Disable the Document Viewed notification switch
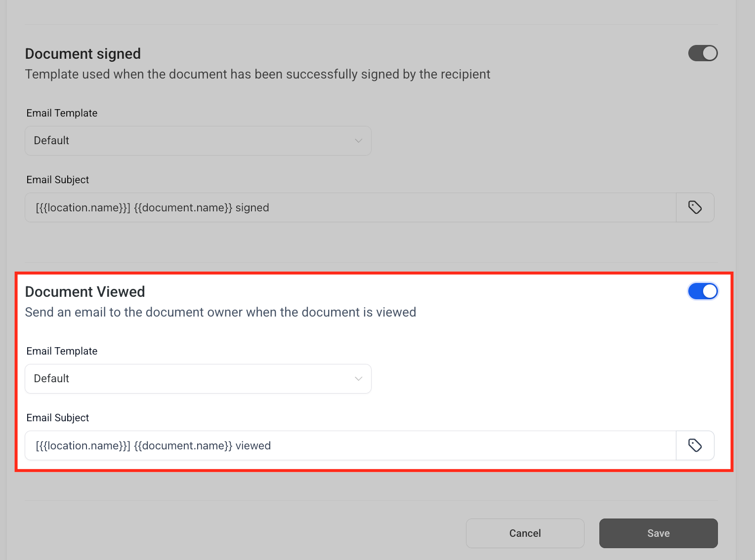 [x=703, y=291]
